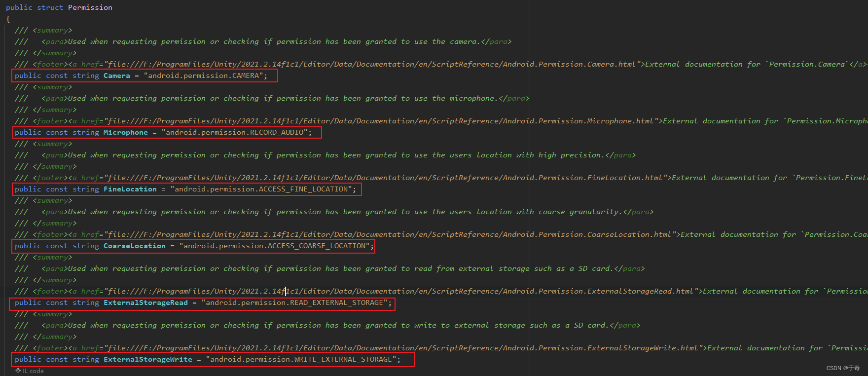This screenshot has width=868, height=376.
Task: Click comment about using the microphone
Action: (283, 98)
